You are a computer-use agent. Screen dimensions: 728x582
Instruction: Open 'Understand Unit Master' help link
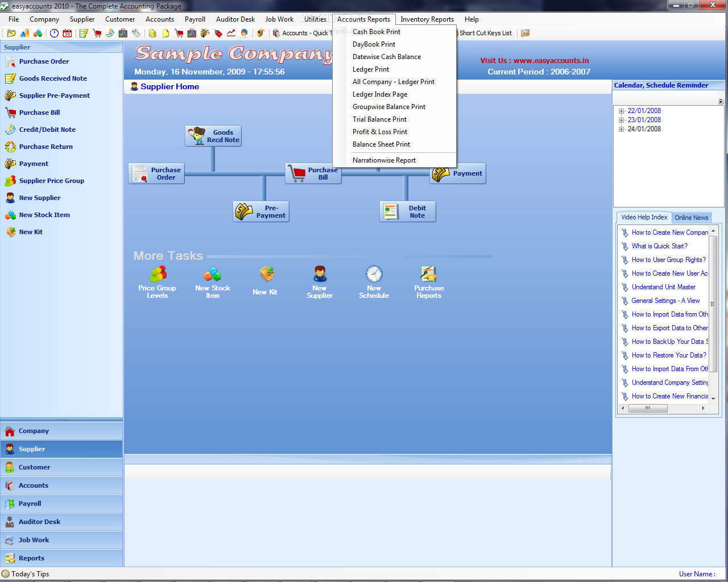point(664,287)
